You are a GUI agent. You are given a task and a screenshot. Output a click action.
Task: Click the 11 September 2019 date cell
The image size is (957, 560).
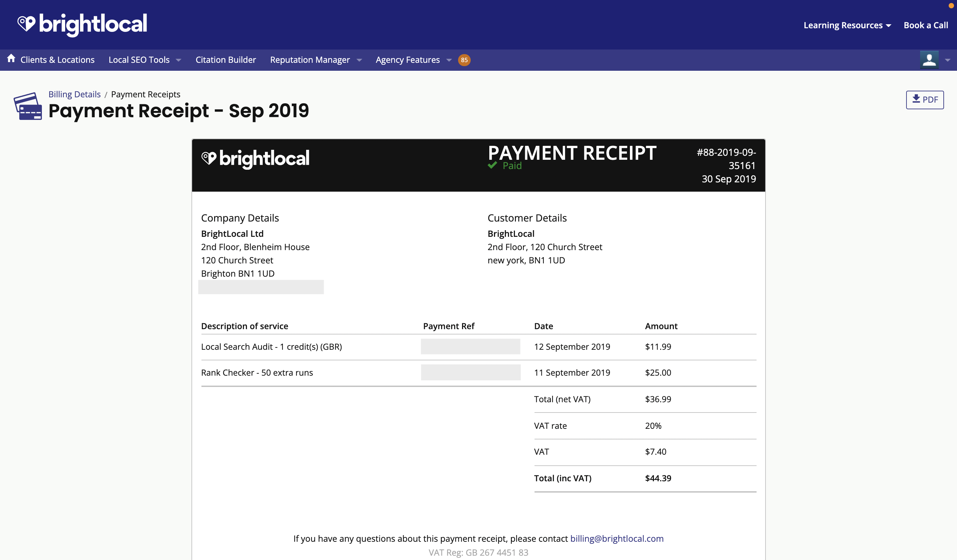[x=572, y=373]
